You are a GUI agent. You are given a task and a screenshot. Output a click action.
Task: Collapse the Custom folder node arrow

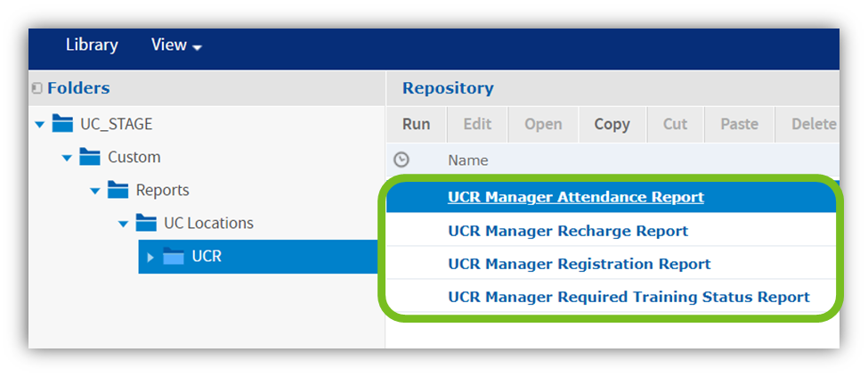click(x=67, y=158)
